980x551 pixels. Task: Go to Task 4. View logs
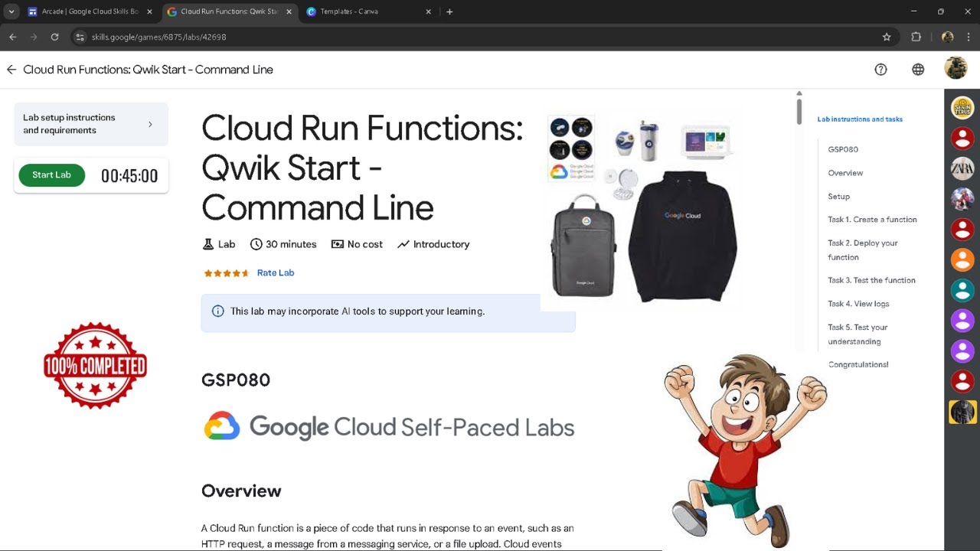coord(858,304)
